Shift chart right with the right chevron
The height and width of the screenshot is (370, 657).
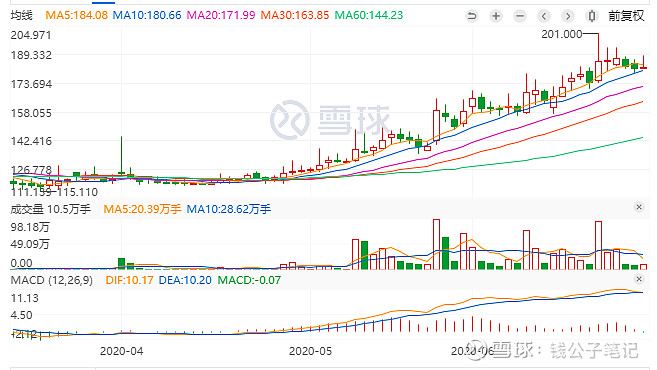(568, 16)
